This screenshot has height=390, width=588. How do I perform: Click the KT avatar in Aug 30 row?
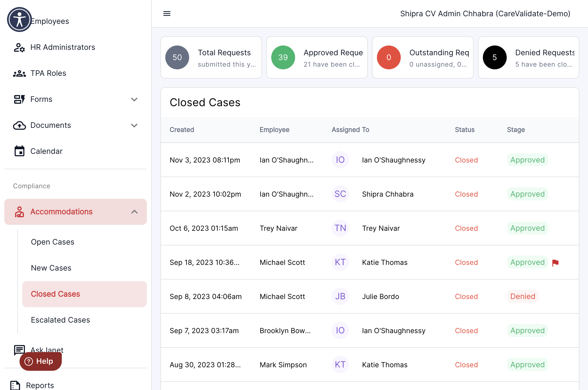[340, 365]
